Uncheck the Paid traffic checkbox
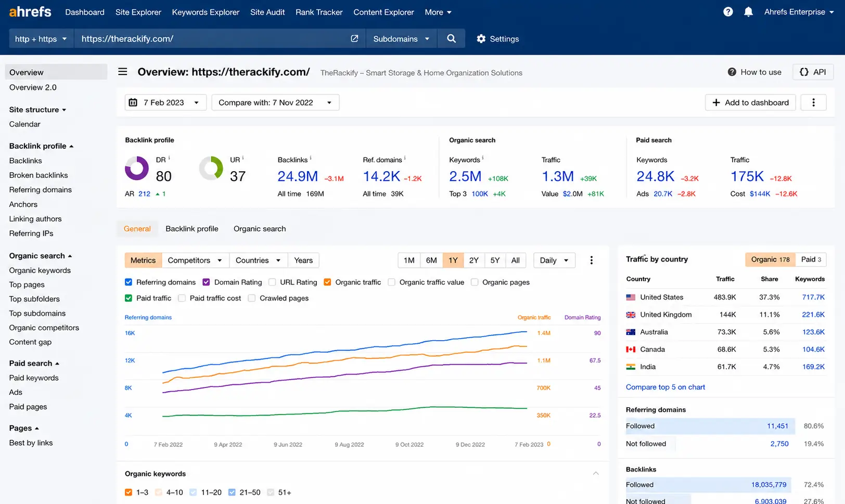The width and height of the screenshot is (845, 504). click(129, 298)
